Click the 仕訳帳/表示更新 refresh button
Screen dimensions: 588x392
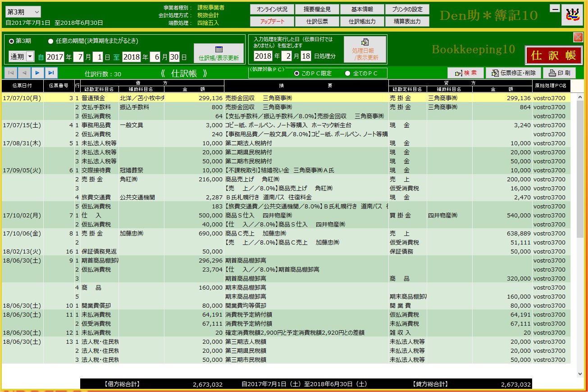[219, 54]
